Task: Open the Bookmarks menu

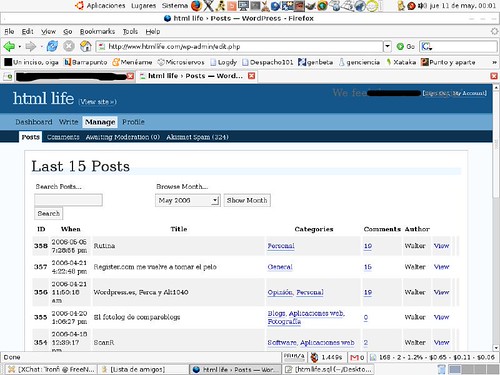Action: point(97,32)
